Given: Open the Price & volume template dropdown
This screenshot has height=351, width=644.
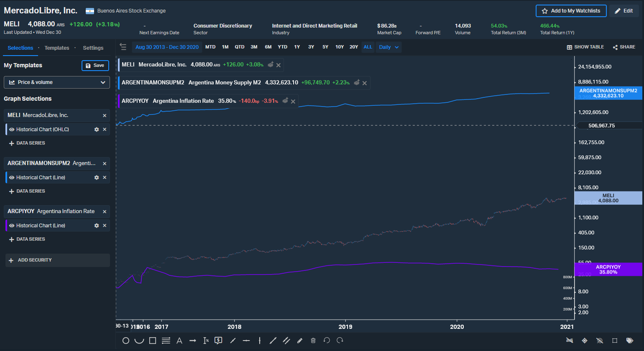Looking at the screenshot, I should pyautogui.click(x=57, y=82).
